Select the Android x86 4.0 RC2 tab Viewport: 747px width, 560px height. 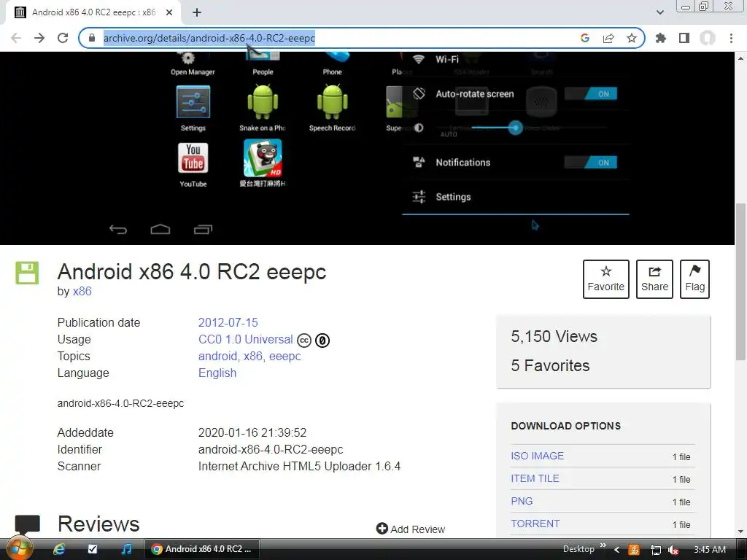coord(94,12)
